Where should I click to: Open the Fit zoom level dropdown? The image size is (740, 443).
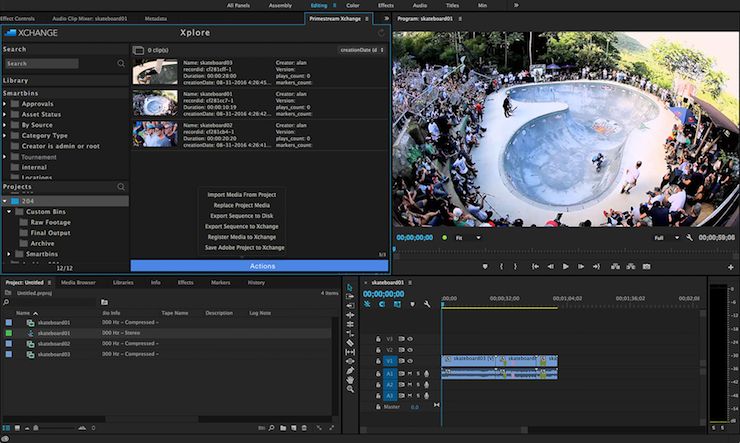468,238
